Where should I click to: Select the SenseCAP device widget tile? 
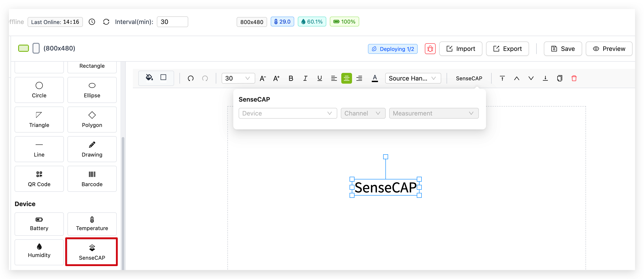coord(92,252)
